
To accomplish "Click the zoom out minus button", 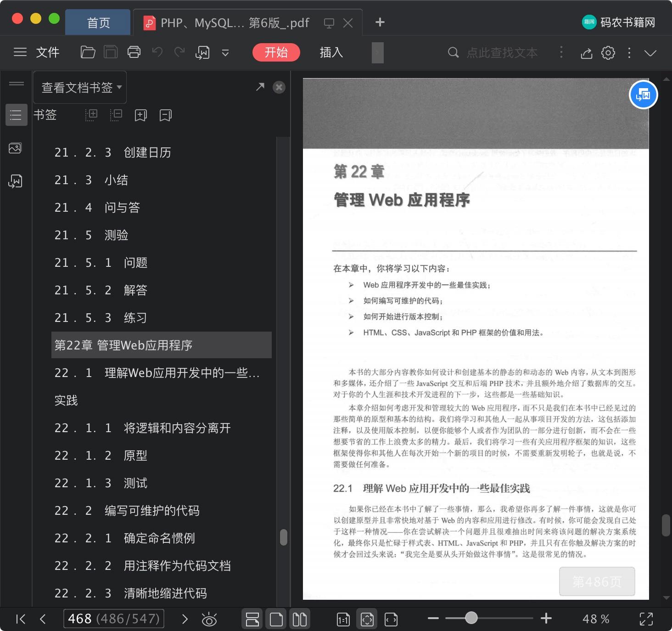I will click(433, 618).
